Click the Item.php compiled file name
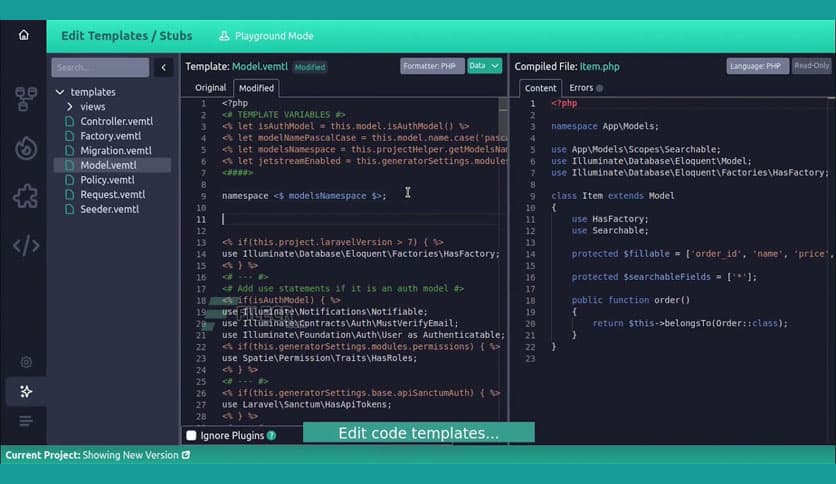 coord(600,66)
